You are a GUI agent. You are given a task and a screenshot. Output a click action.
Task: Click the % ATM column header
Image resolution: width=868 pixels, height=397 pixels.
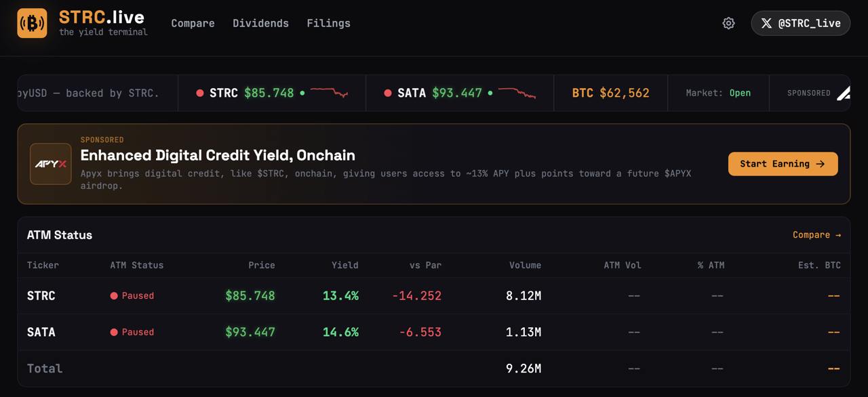pyautogui.click(x=711, y=265)
